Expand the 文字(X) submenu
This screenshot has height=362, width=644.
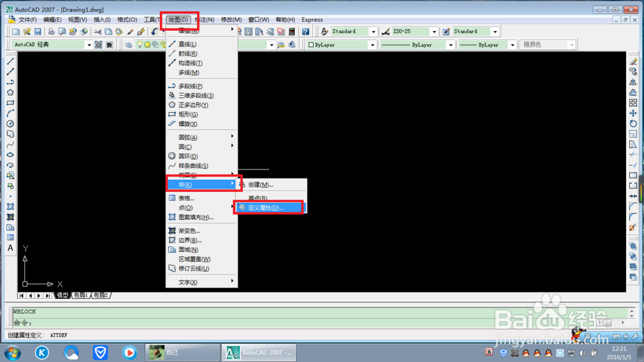point(201,282)
